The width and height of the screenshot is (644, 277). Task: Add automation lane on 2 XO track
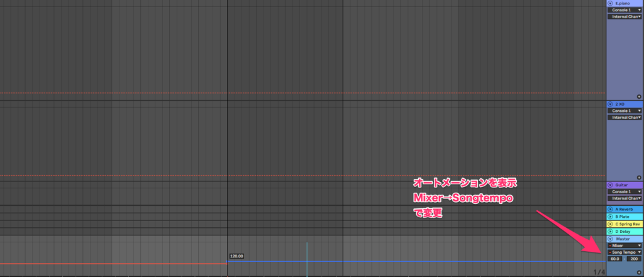click(639, 178)
